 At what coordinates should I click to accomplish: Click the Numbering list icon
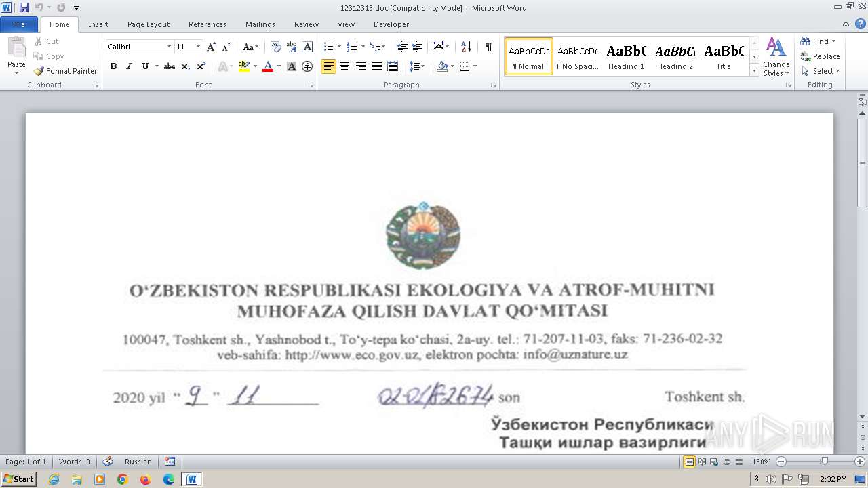[351, 47]
